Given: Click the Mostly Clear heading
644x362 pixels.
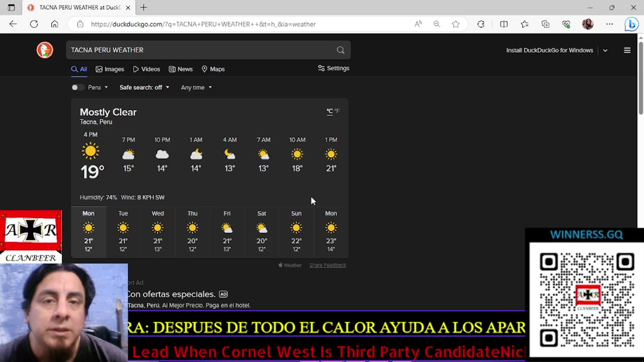Looking at the screenshot, I should [x=108, y=112].
